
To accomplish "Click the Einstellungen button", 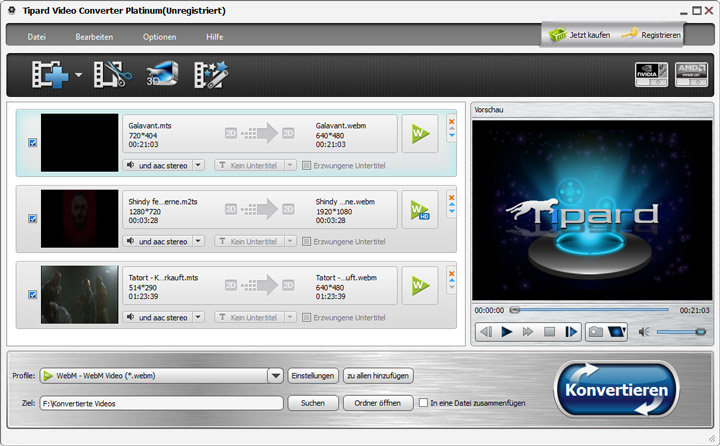I will point(313,376).
